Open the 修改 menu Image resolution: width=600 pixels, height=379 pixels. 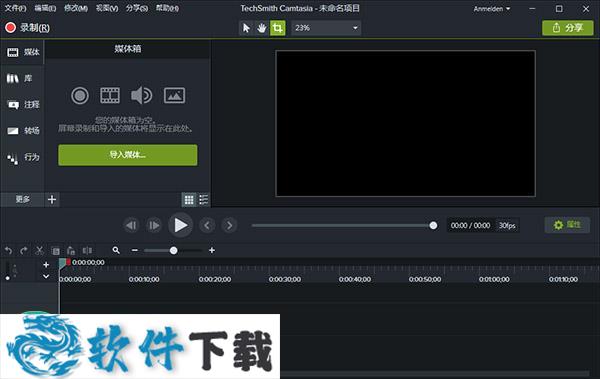pos(76,8)
